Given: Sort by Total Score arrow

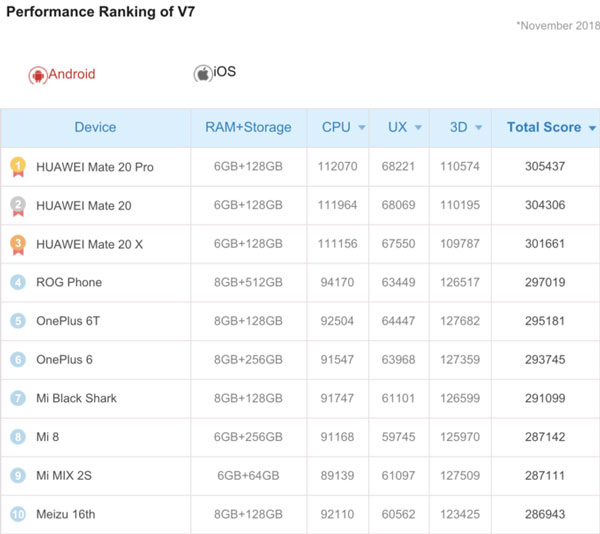Looking at the screenshot, I should 592,128.
